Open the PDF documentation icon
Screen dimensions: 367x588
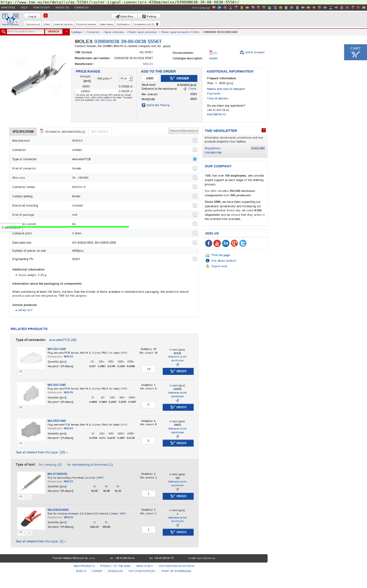pyautogui.click(x=211, y=53)
